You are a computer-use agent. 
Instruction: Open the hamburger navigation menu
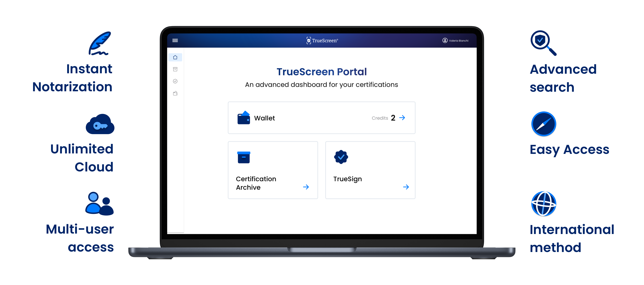click(175, 40)
